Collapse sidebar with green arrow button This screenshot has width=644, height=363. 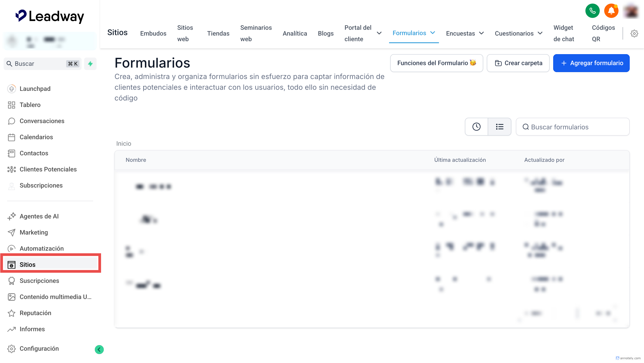coord(99,349)
